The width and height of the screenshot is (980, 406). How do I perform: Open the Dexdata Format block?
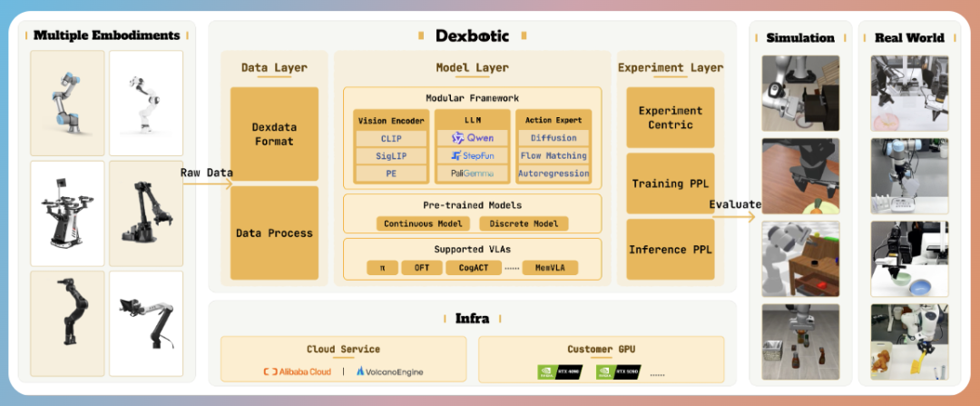pyautogui.click(x=274, y=134)
